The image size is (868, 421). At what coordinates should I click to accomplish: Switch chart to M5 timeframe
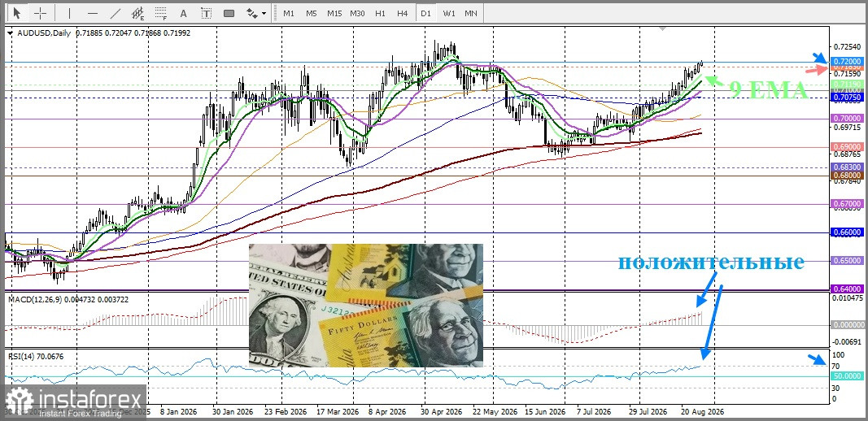point(311,13)
